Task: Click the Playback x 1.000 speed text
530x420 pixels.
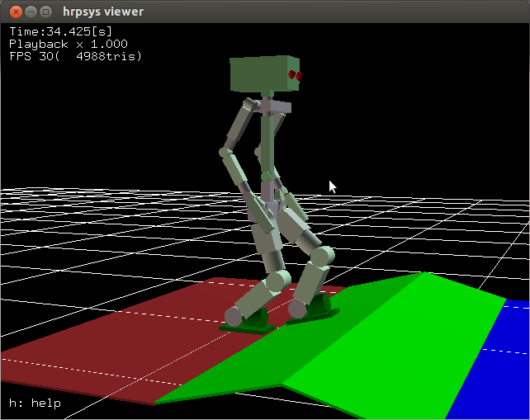Action: click(68, 44)
